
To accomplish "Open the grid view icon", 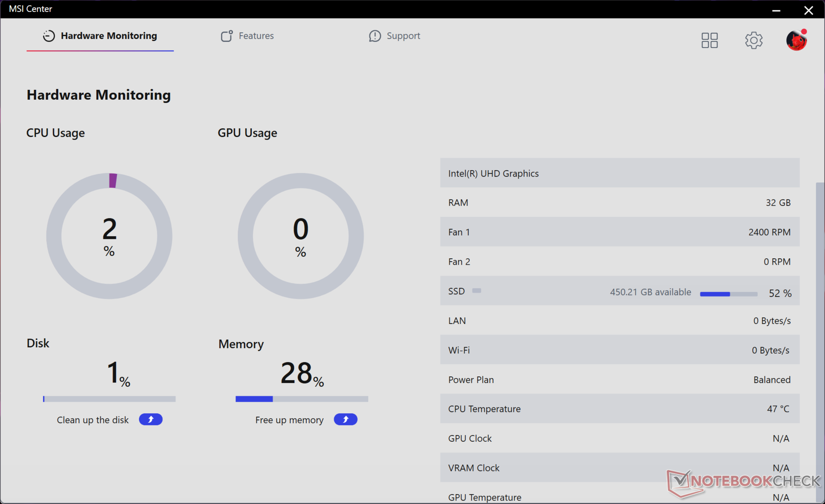I will 709,40.
